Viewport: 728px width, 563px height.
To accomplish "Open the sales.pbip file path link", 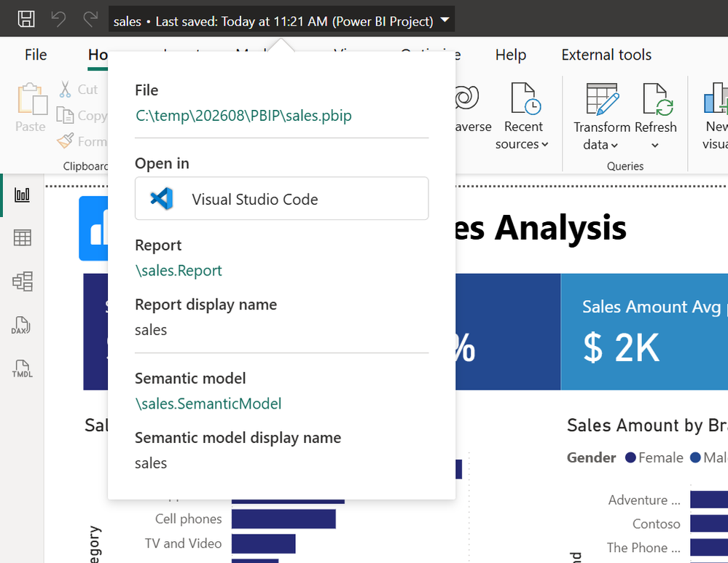I will click(x=243, y=115).
